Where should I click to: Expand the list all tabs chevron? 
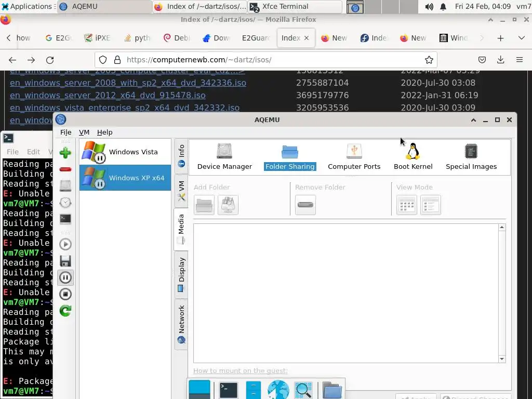[522, 38]
